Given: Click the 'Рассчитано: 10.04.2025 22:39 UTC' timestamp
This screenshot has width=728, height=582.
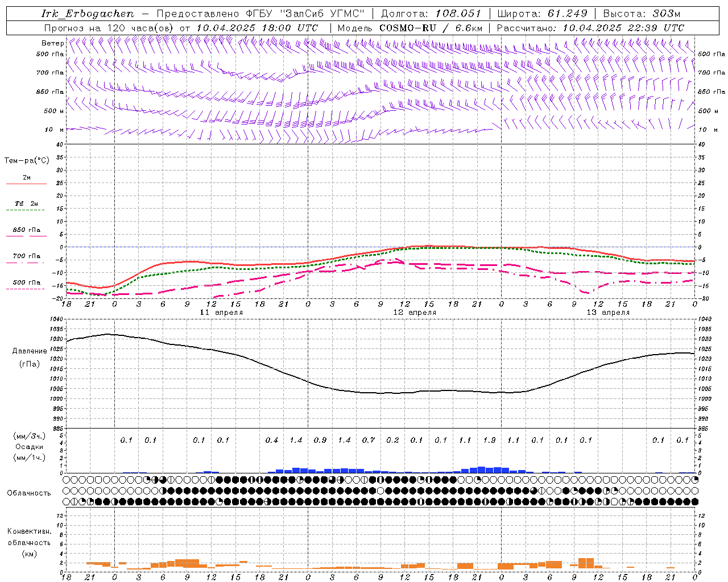Looking at the screenshot, I should click(590, 28).
